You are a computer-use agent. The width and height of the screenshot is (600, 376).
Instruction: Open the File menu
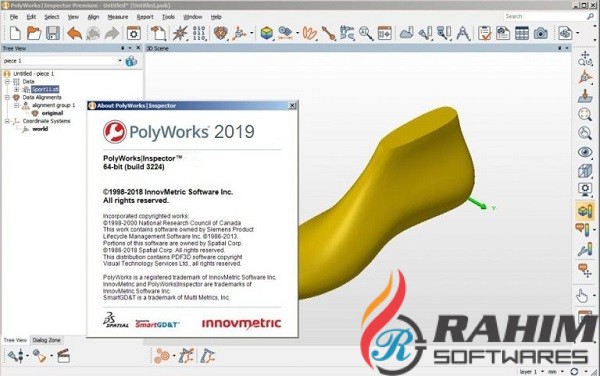(14, 17)
